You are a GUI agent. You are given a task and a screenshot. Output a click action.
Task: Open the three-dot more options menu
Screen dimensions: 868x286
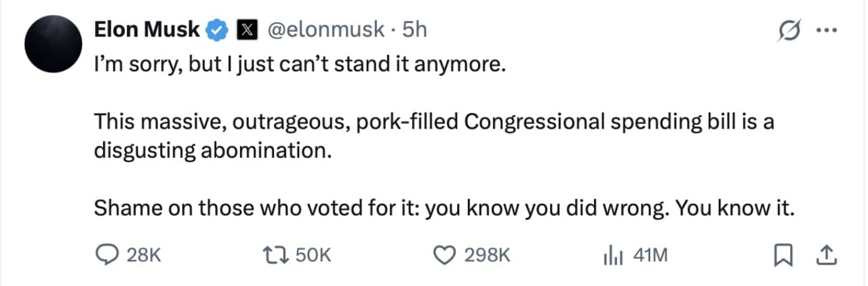(827, 30)
